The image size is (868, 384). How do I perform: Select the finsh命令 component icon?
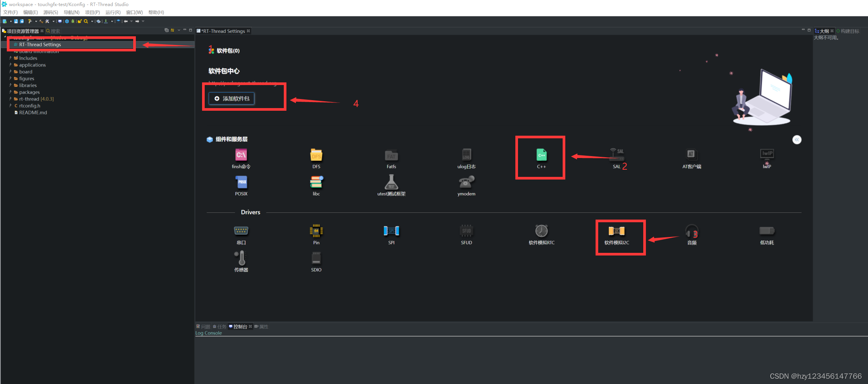pyautogui.click(x=241, y=155)
